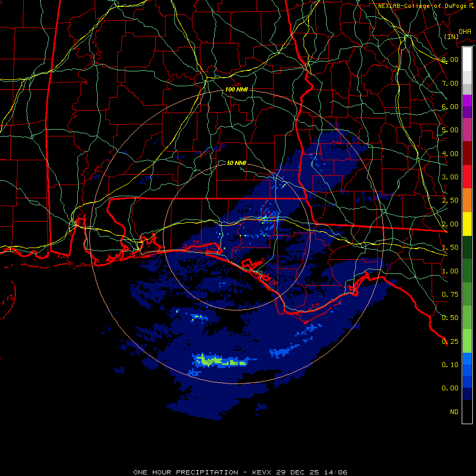Viewport: 476px width, 476px height.
Task: Pick the yellow legend swatch
Action: click(467, 224)
